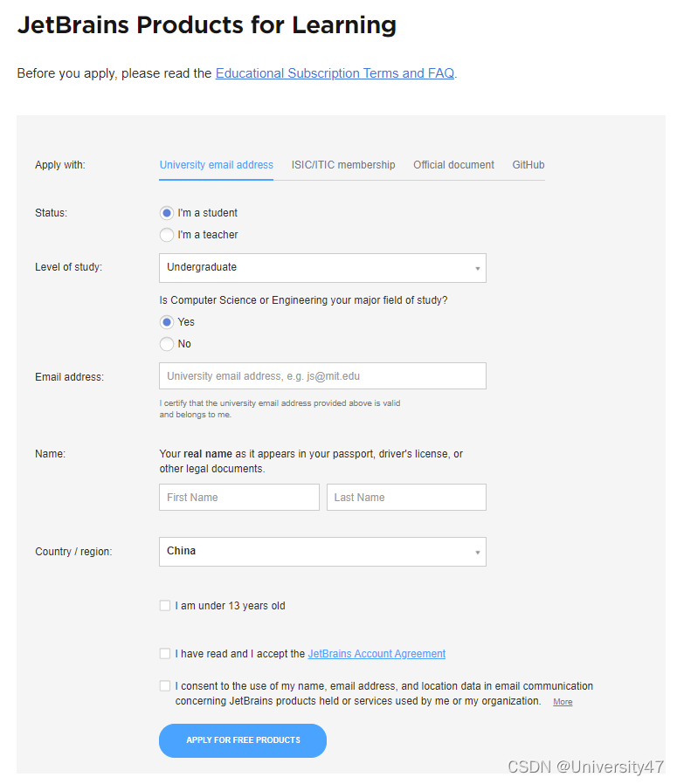
Task: Open the JetBrains Account Agreement link
Action: (376, 654)
